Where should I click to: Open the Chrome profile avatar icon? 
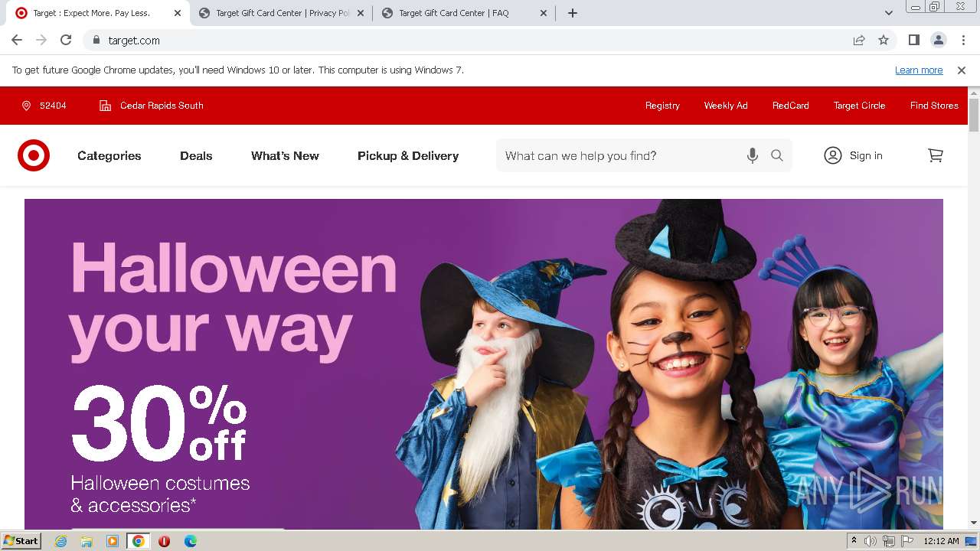[x=938, y=40]
